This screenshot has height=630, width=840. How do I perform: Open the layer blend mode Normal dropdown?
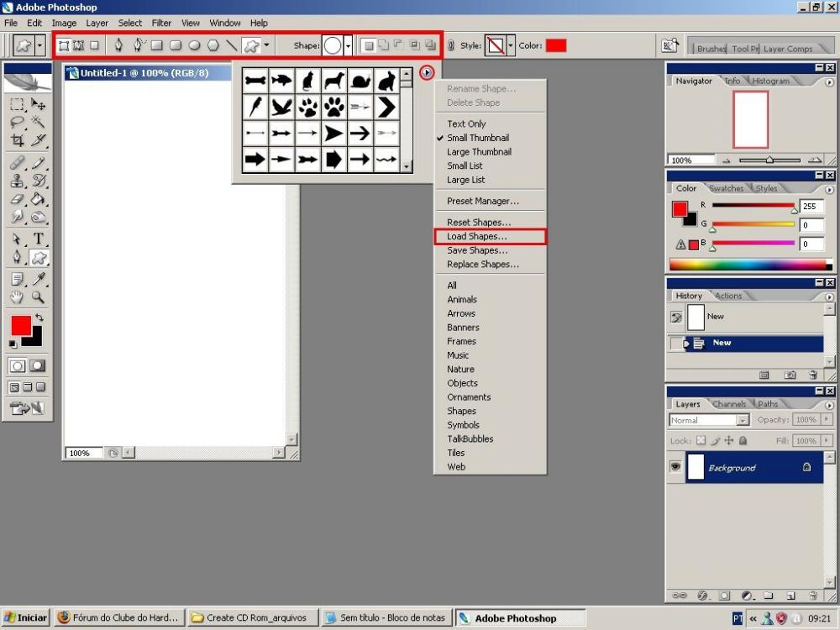pyautogui.click(x=743, y=420)
